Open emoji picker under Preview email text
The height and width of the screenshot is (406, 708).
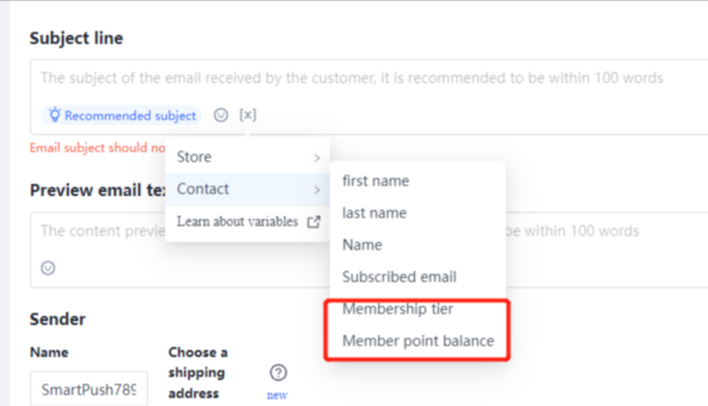[48, 268]
